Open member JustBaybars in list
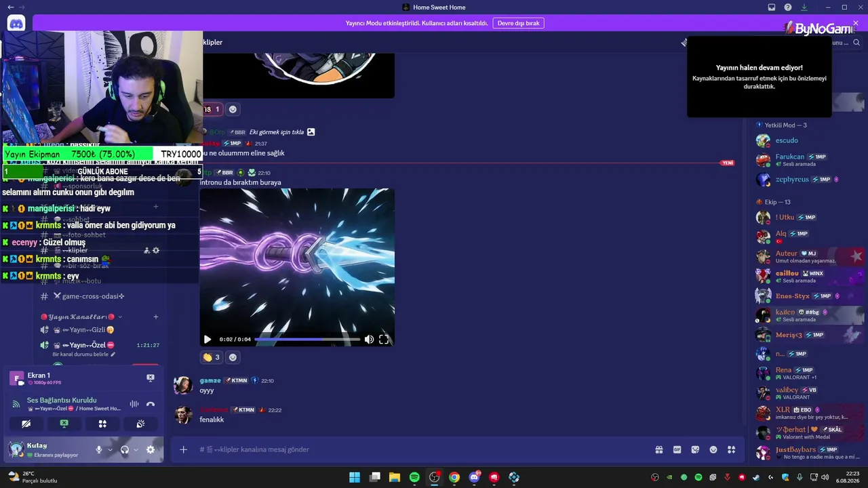 (x=807, y=452)
